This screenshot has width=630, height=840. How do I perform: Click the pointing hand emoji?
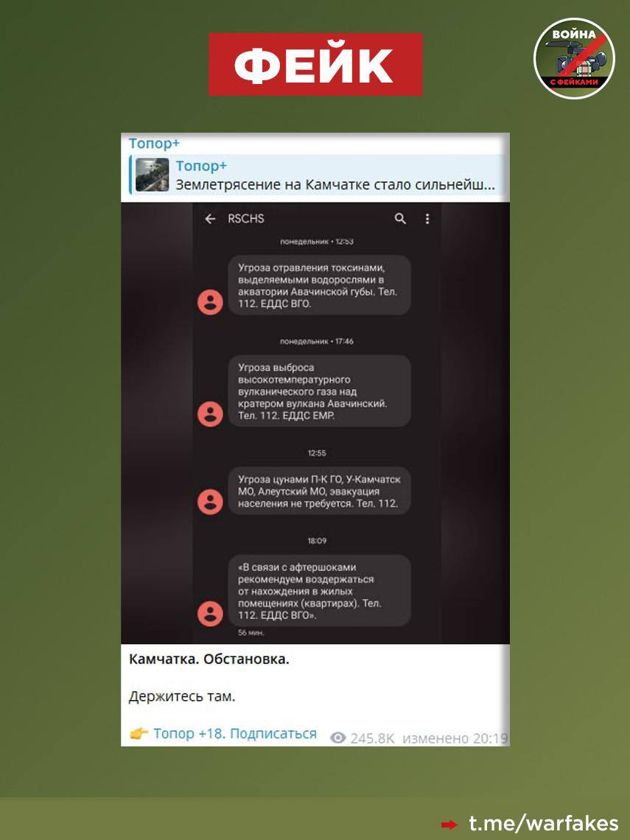pyautogui.click(x=139, y=733)
